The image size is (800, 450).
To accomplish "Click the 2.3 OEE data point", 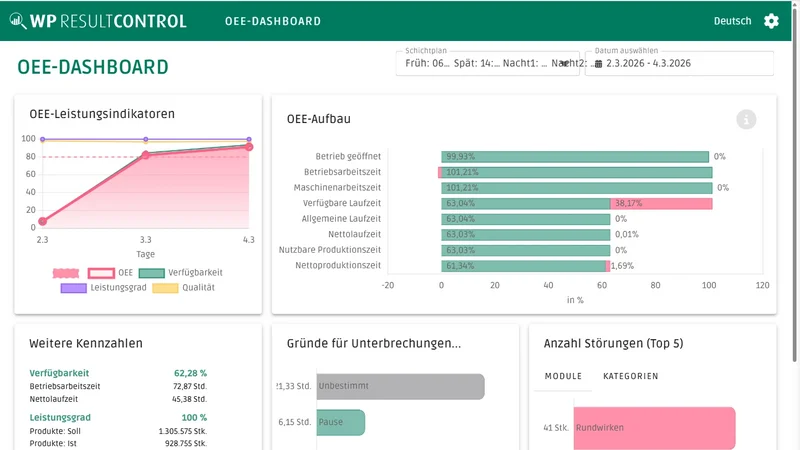I will (42, 221).
